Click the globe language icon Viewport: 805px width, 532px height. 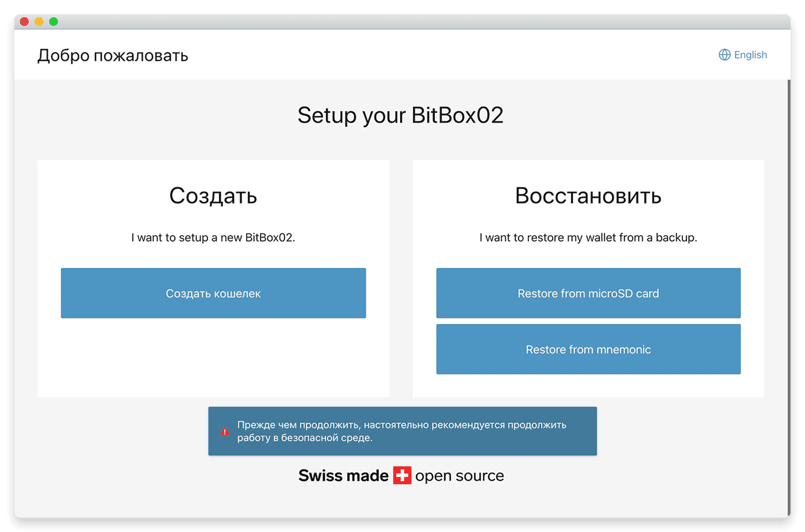point(724,55)
